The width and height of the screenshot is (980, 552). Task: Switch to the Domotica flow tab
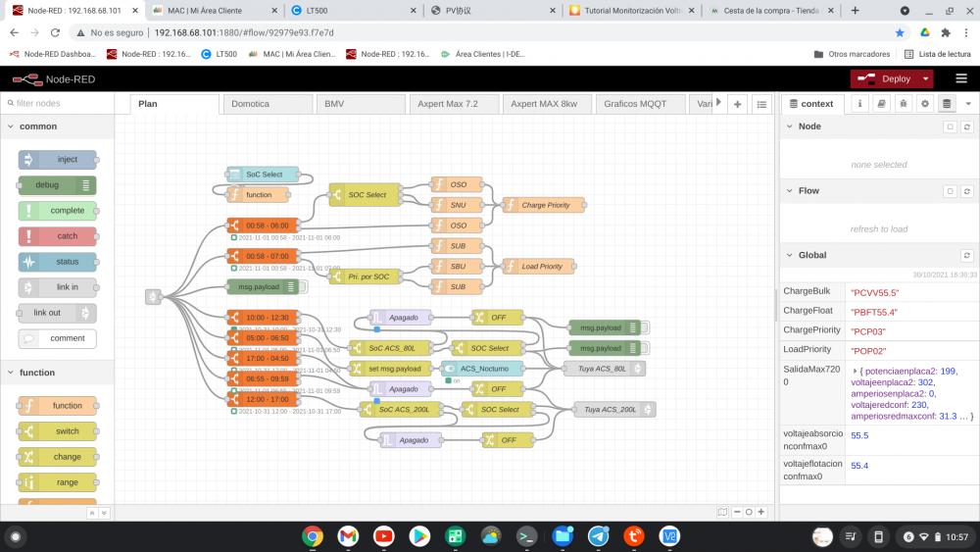(x=268, y=104)
